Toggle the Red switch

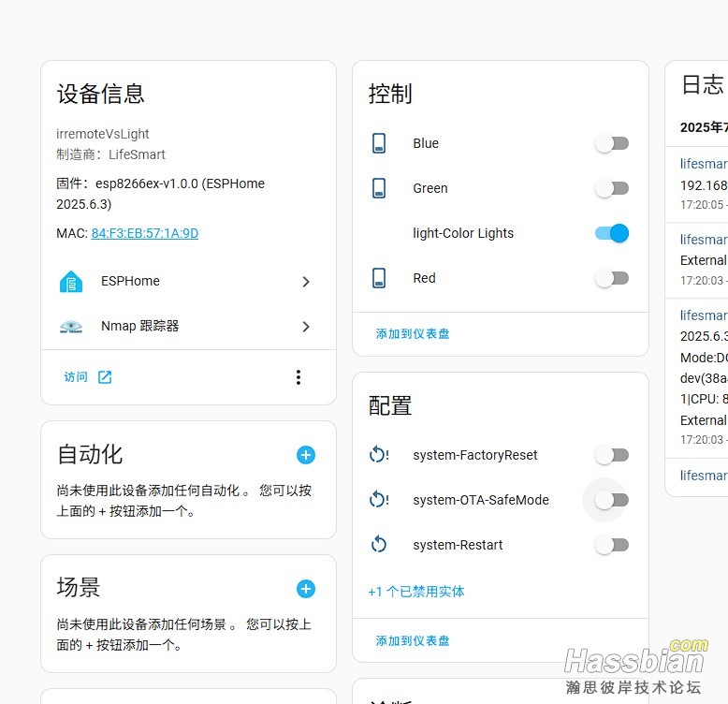pyautogui.click(x=612, y=278)
